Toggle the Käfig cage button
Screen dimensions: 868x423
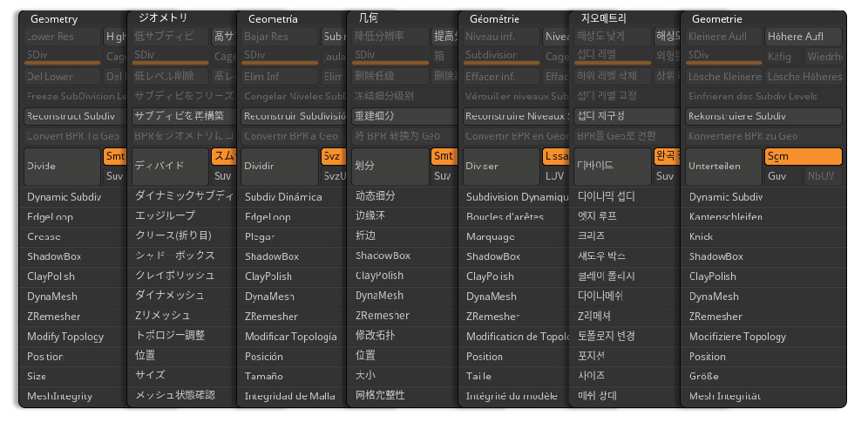[783, 57]
